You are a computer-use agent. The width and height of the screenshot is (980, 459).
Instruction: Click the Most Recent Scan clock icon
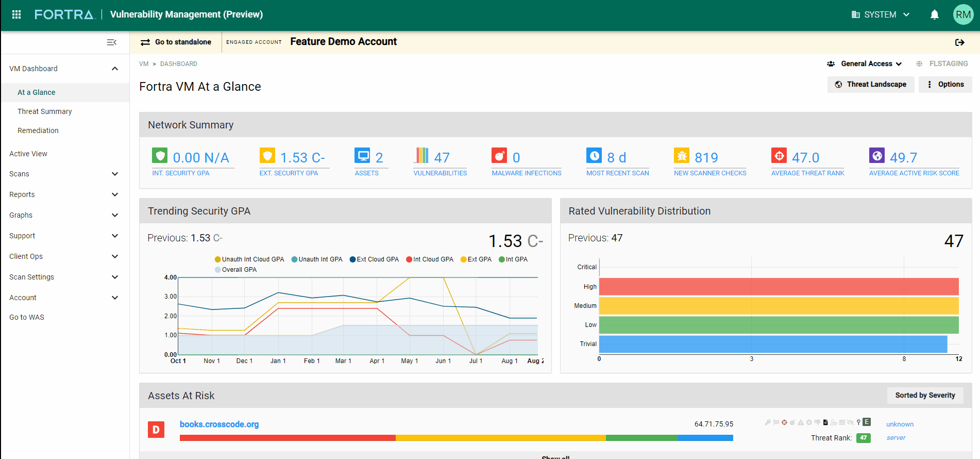click(594, 155)
